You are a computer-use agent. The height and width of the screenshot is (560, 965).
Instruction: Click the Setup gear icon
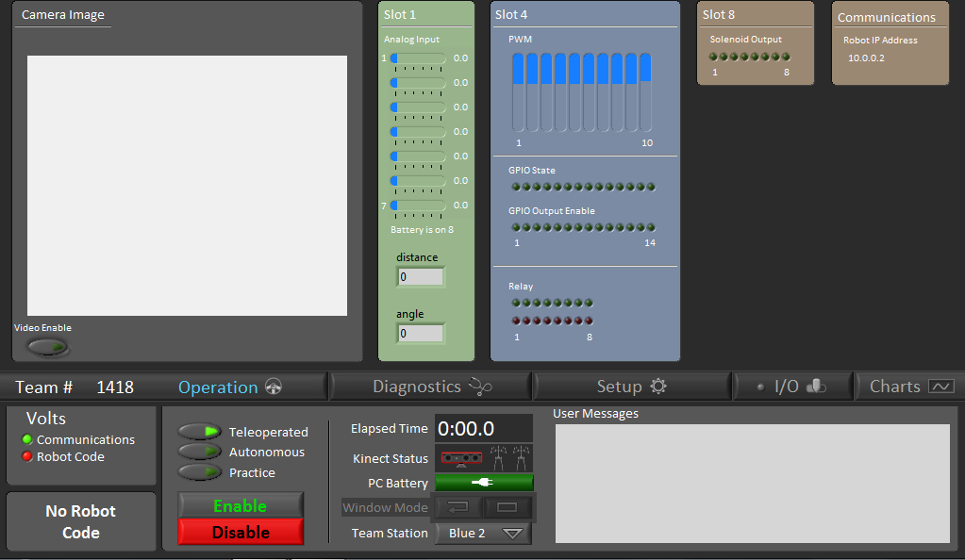[x=658, y=387]
